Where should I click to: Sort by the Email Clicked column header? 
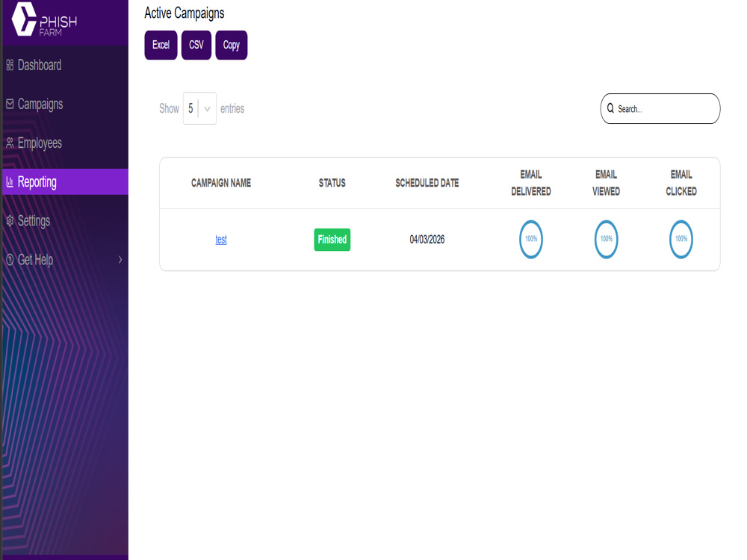(681, 183)
